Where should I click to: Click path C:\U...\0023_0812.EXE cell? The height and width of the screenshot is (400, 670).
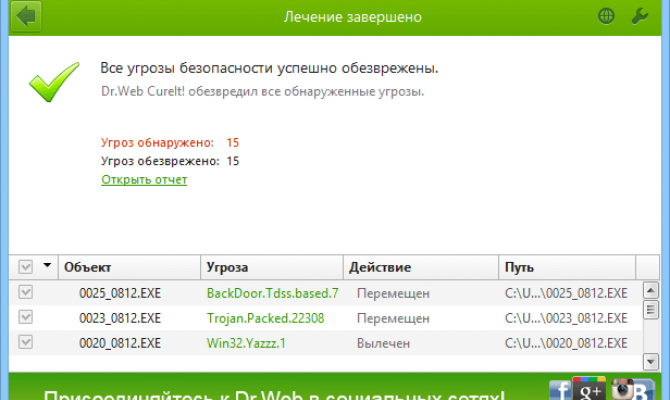pyautogui.click(x=566, y=318)
